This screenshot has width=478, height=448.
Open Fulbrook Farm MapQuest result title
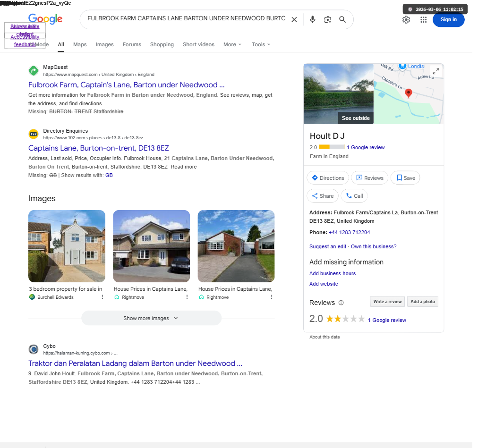126,85
